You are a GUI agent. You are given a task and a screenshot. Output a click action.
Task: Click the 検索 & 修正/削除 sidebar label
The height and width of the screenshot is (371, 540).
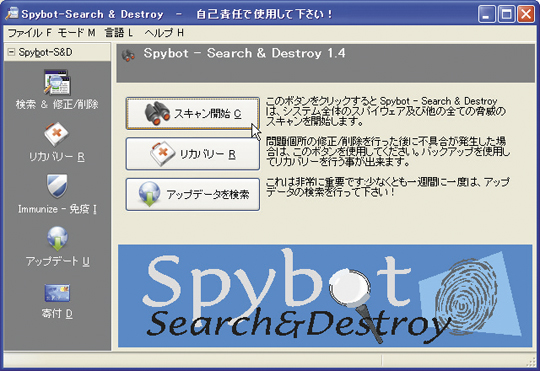(57, 104)
